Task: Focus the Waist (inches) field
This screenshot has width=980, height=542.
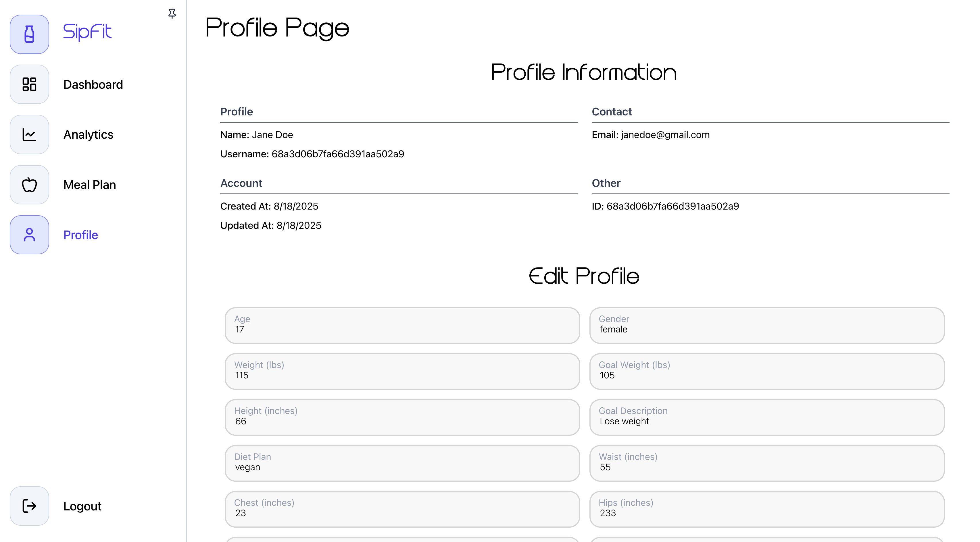Action: [767, 463]
